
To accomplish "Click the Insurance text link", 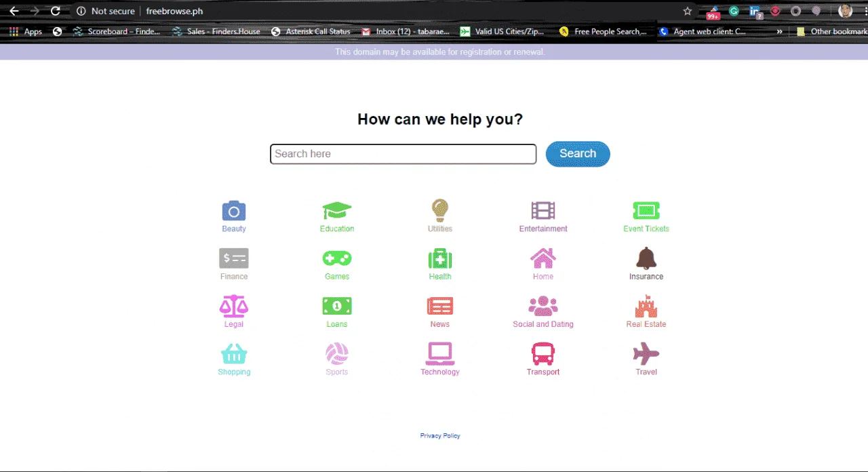I will [646, 276].
